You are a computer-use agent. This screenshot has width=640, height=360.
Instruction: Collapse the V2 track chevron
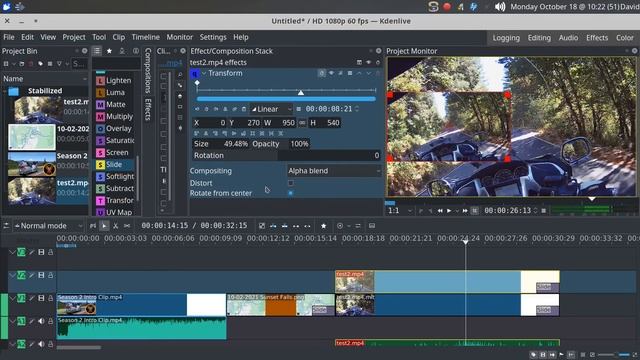click(12, 276)
